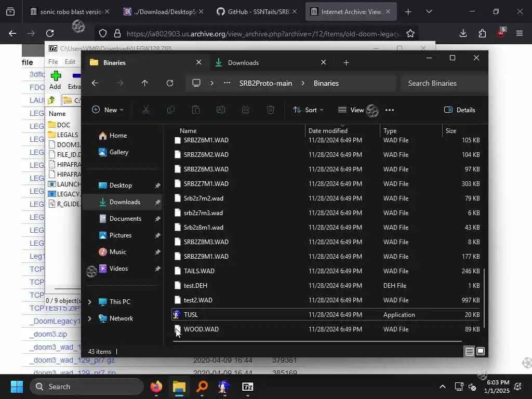Reload the Firefox page
The image size is (532, 399).
[50, 33]
